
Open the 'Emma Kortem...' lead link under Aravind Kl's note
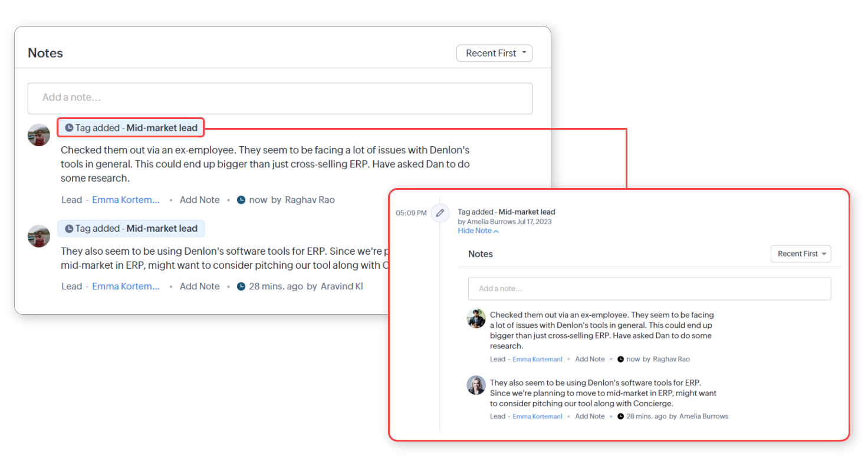126,287
